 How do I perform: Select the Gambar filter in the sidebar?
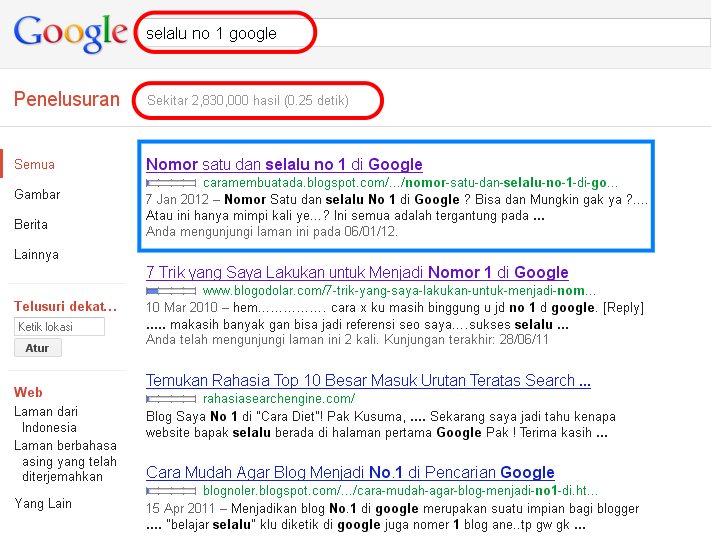(x=37, y=194)
